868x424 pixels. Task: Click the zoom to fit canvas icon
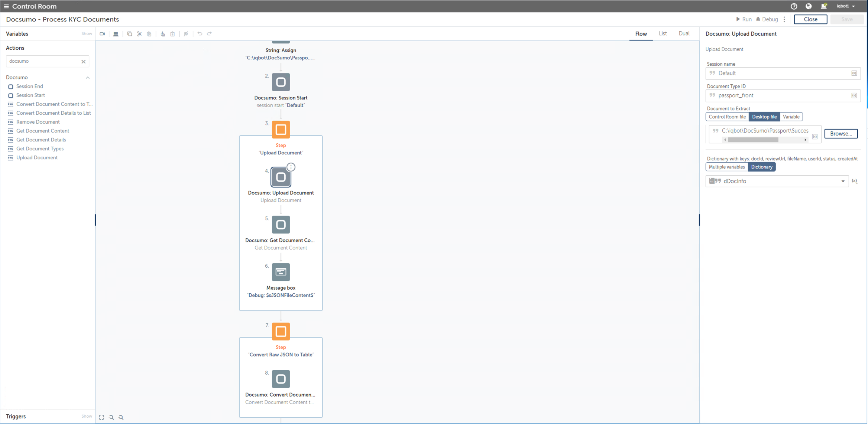click(x=101, y=417)
